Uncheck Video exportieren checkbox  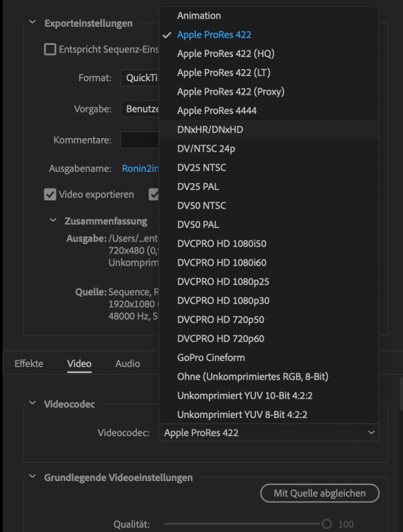click(x=50, y=195)
